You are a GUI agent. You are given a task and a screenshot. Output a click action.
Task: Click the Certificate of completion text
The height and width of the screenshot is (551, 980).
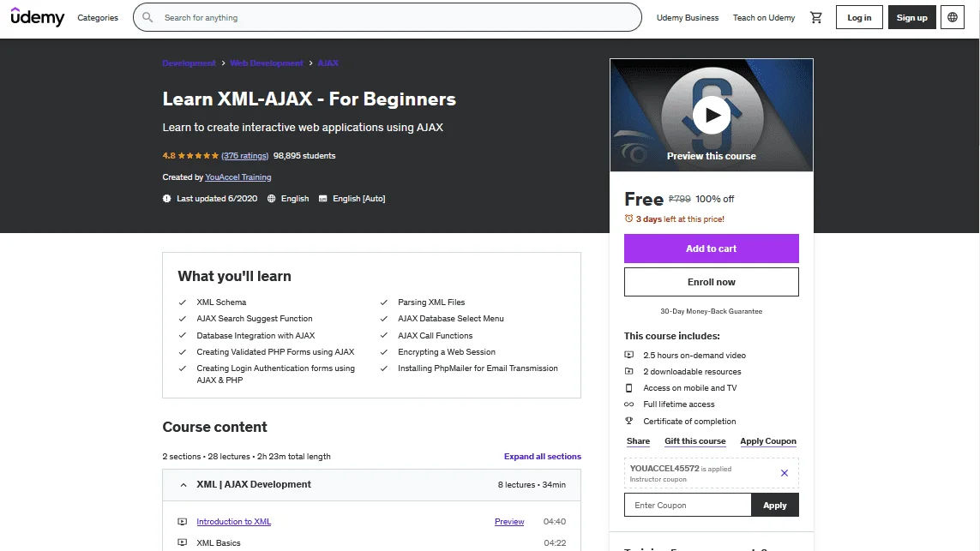[689, 422]
